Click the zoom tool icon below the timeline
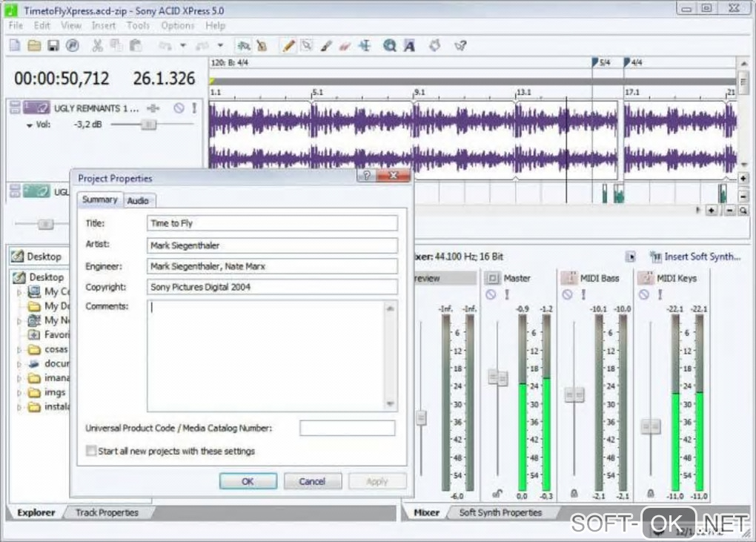This screenshot has width=756, height=542. (x=743, y=211)
